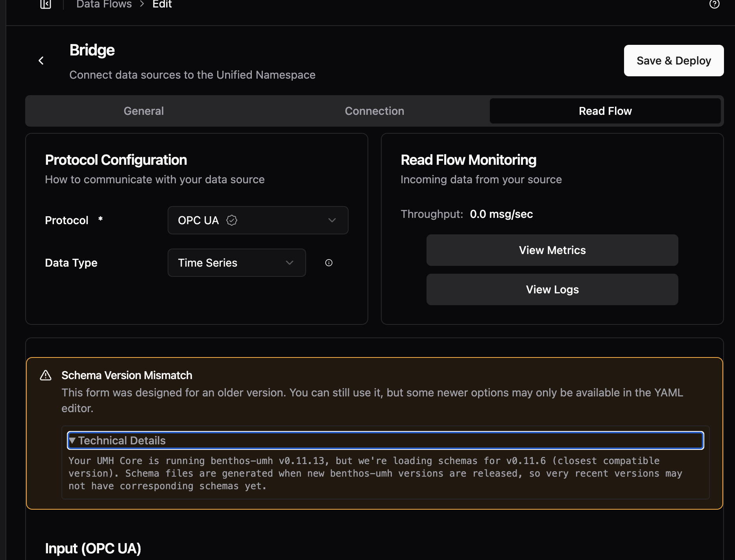Open the Protocol dropdown showing OPC UA
The image size is (735, 560).
(258, 220)
